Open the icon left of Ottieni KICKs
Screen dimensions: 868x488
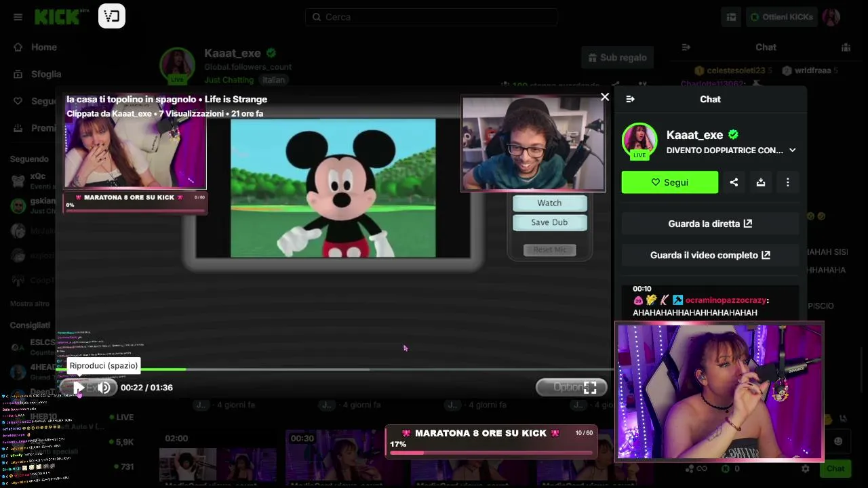731,17
